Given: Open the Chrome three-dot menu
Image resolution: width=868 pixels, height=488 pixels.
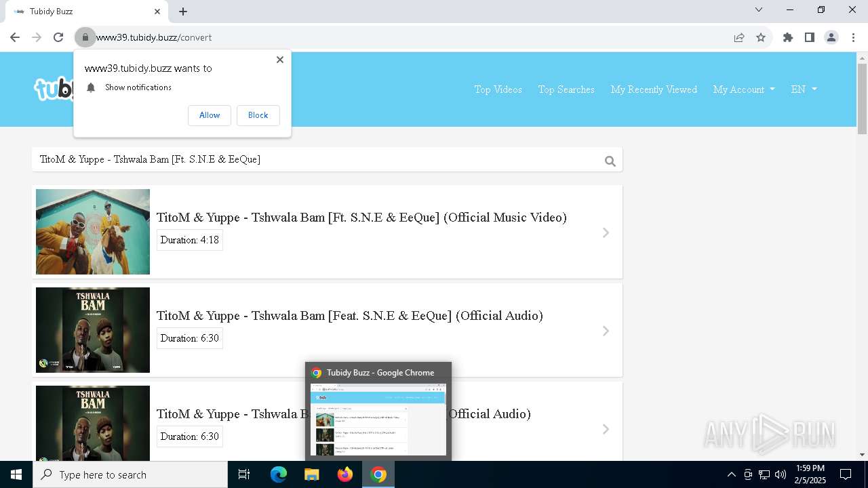Looking at the screenshot, I should [x=853, y=37].
